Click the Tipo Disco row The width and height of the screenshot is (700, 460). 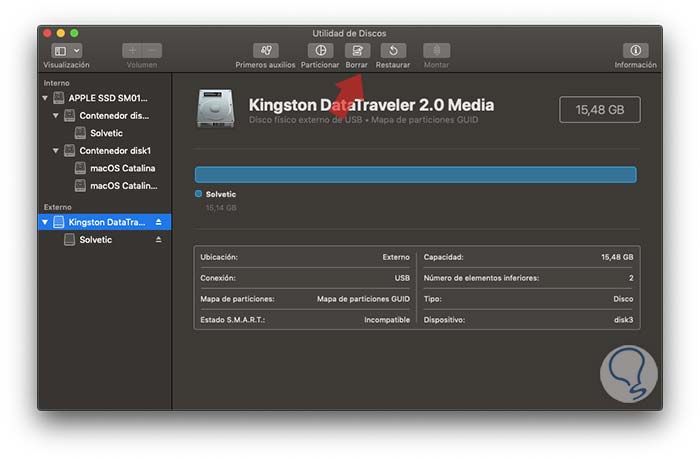click(x=529, y=299)
